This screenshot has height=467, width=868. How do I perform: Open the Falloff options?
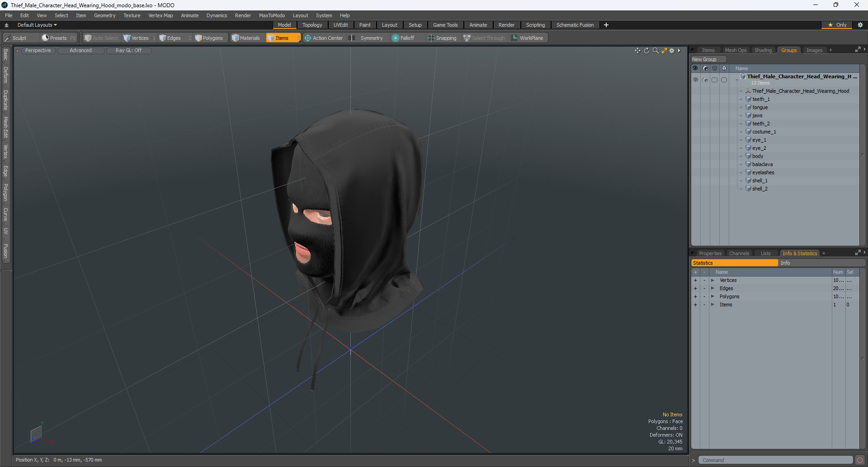pyautogui.click(x=403, y=38)
